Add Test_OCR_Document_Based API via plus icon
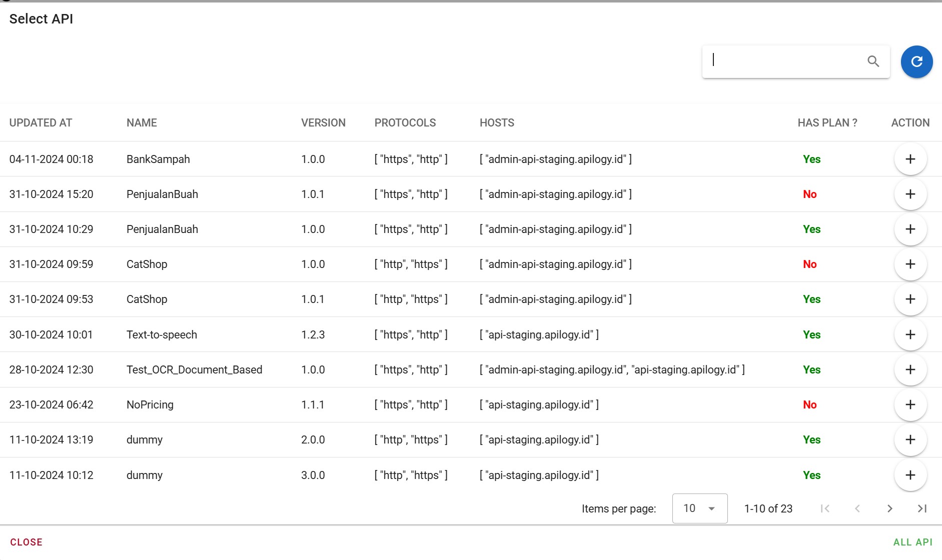 point(910,369)
